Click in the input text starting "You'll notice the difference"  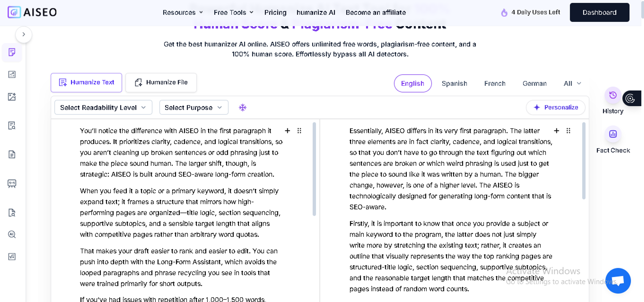pyautogui.click(x=181, y=152)
